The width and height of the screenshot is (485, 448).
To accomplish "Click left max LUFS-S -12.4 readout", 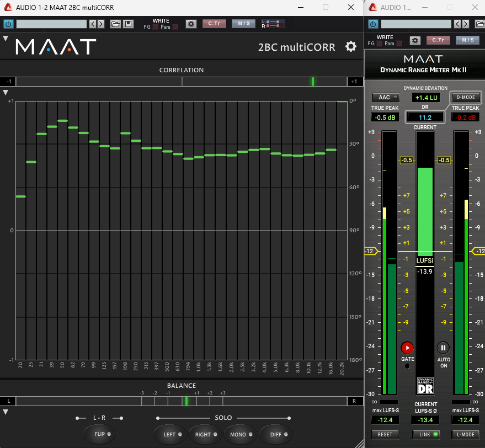I will (x=385, y=420).
